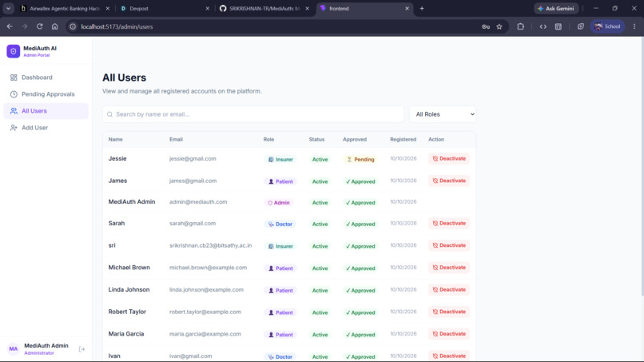The image size is (644, 362).
Task: Click the Name column header
Action: click(115, 139)
